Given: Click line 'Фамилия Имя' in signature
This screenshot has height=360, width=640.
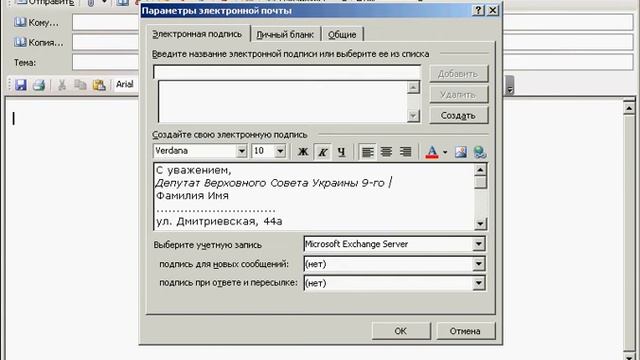Looking at the screenshot, I should (x=192, y=196).
